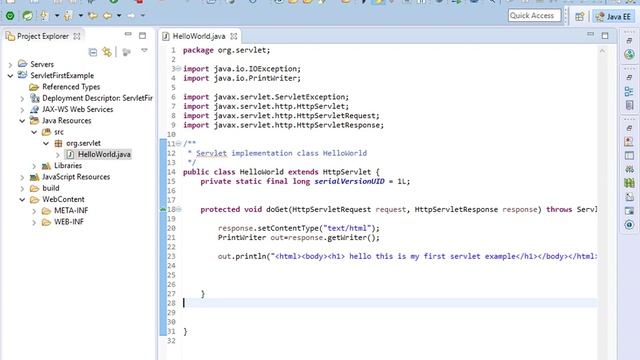Viewport: 640px width, 360px height.
Task: Maximize the editor area
Action: click(605, 36)
